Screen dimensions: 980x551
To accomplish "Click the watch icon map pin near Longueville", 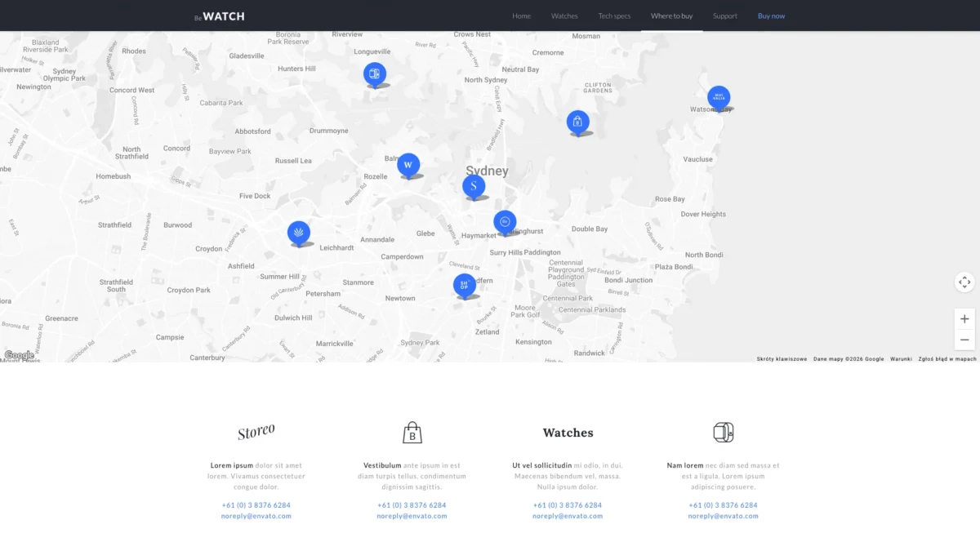I will click(x=375, y=73).
